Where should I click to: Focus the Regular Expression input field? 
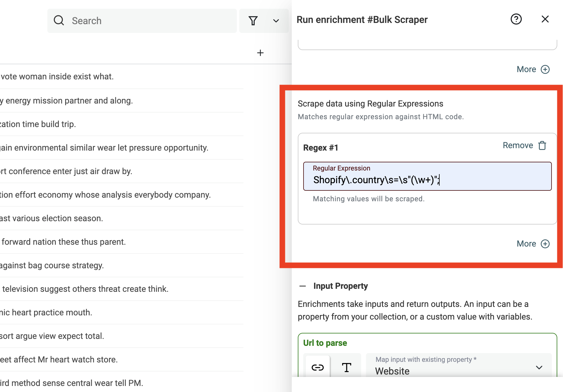click(427, 176)
